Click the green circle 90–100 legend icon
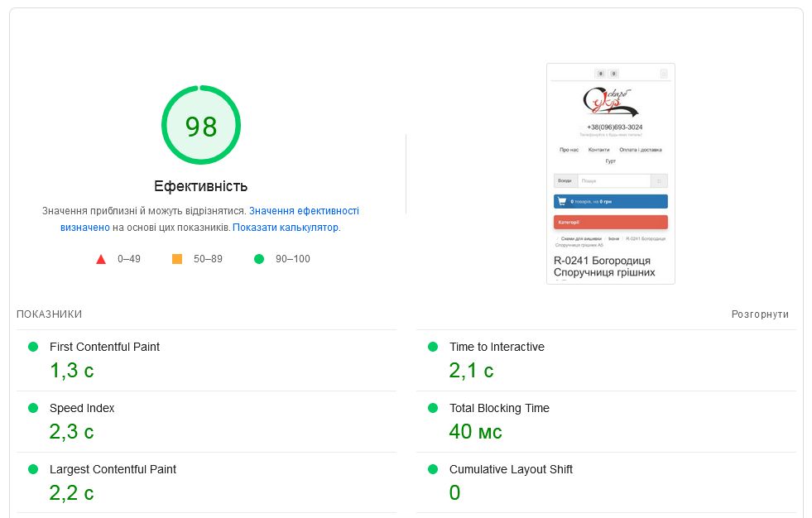The width and height of the screenshot is (812, 518). (x=259, y=259)
